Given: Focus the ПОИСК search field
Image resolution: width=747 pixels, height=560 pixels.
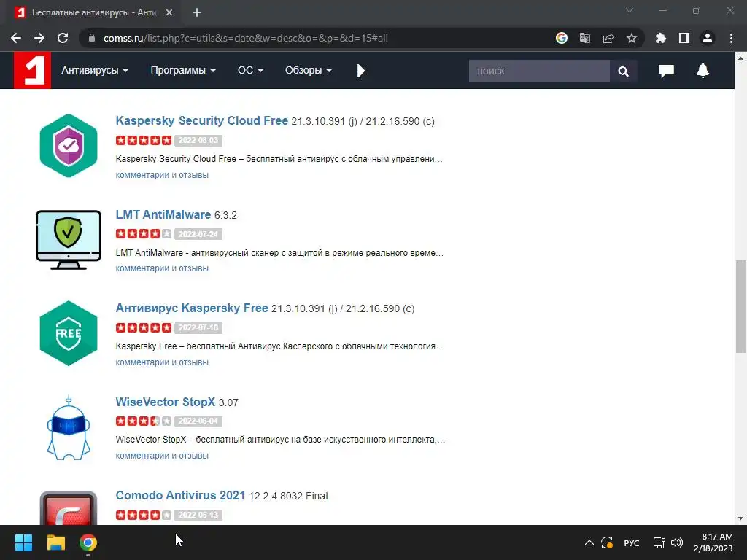Looking at the screenshot, I should (x=539, y=71).
